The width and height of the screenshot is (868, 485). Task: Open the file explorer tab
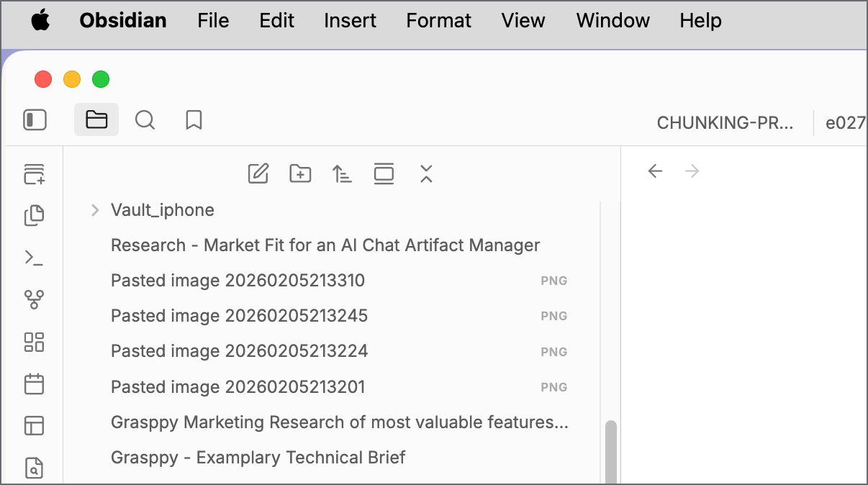click(96, 119)
